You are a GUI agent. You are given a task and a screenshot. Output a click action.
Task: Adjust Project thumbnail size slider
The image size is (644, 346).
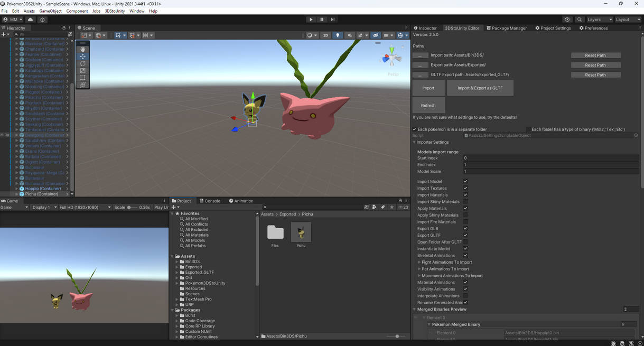click(396, 336)
